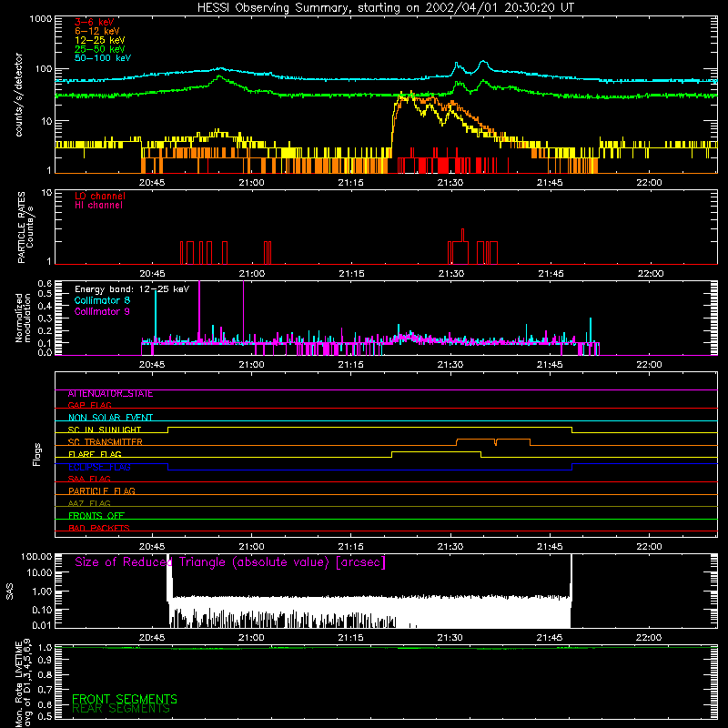728x728 pixels.
Task: Click the Size of Reduced Triangle label
Action: (x=230, y=562)
